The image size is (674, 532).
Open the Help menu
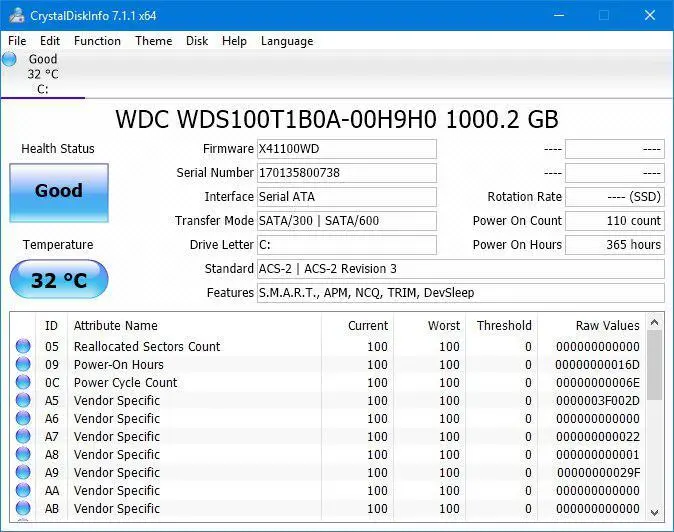point(234,41)
